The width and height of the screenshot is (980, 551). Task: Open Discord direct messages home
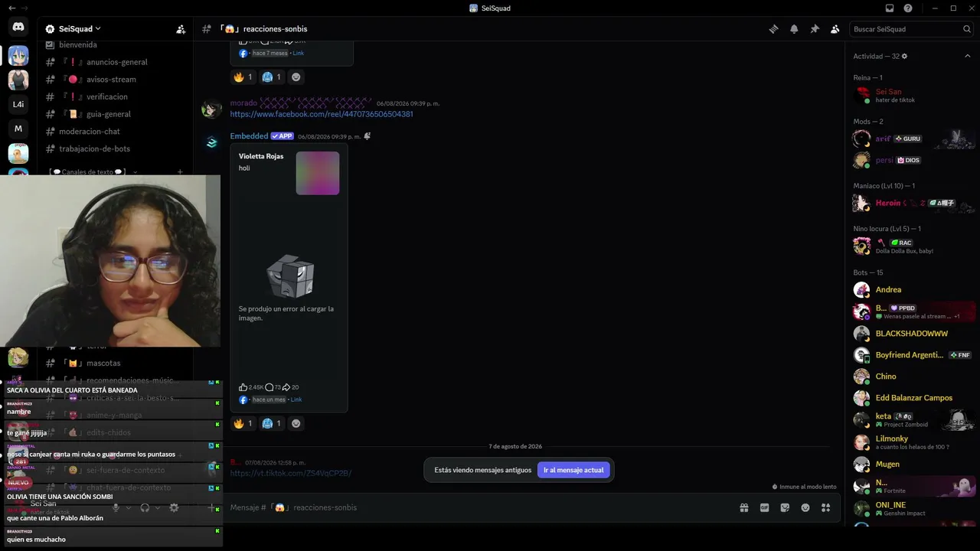tap(18, 27)
